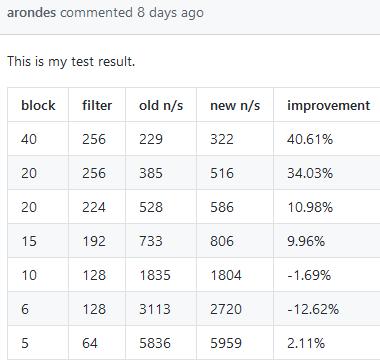Select the 5959 new n/s value
380x363 pixels.
(226, 343)
